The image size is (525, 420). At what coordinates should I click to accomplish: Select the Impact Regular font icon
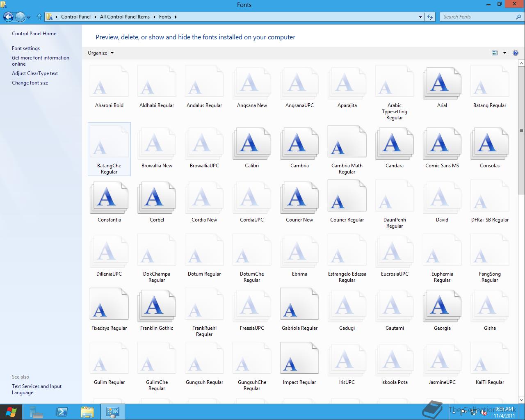coord(299,358)
